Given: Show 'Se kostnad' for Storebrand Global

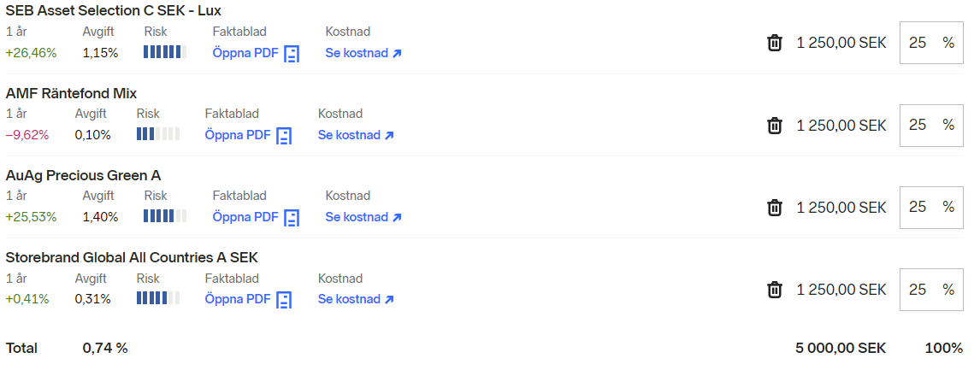Looking at the screenshot, I should click(x=356, y=299).
